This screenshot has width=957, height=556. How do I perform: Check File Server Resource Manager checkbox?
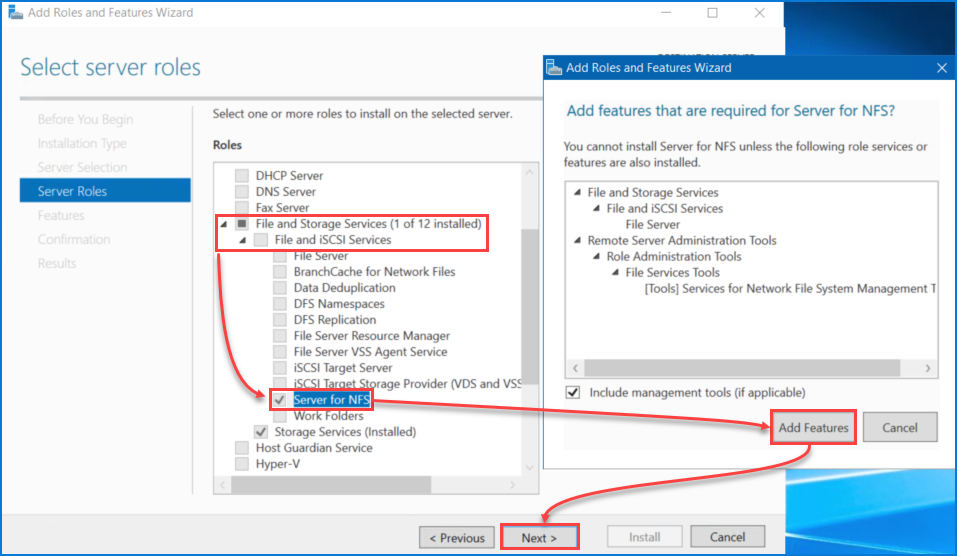[x=280, y=336]
